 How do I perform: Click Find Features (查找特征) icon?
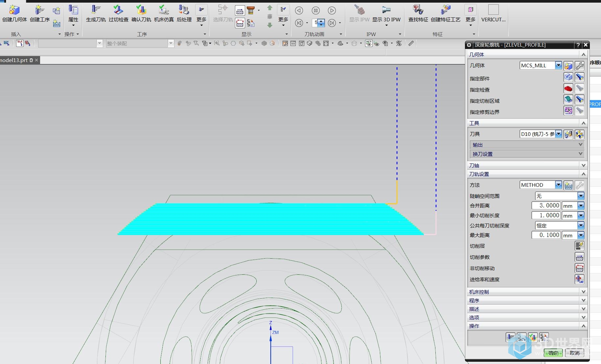click(418, 14)
